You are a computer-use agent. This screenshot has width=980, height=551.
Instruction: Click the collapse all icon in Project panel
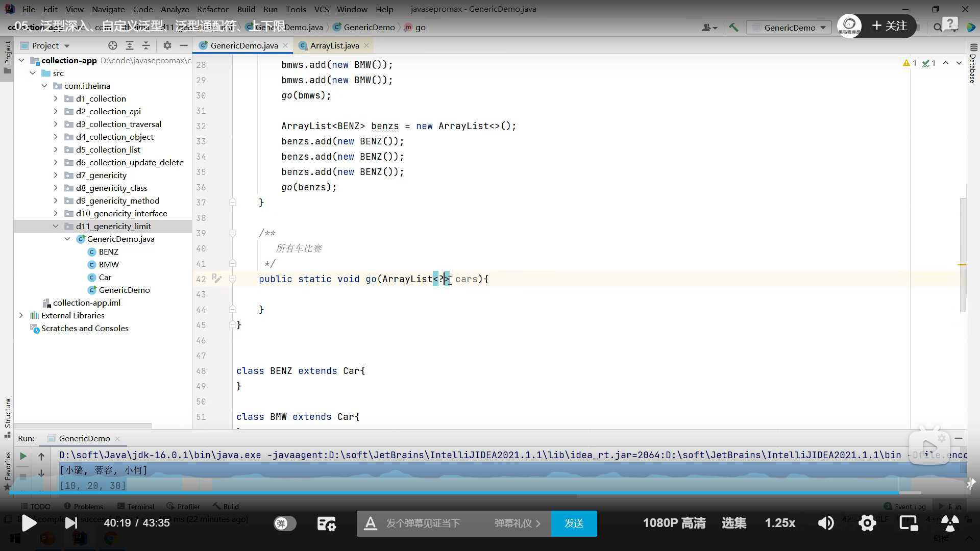(146, 45)
